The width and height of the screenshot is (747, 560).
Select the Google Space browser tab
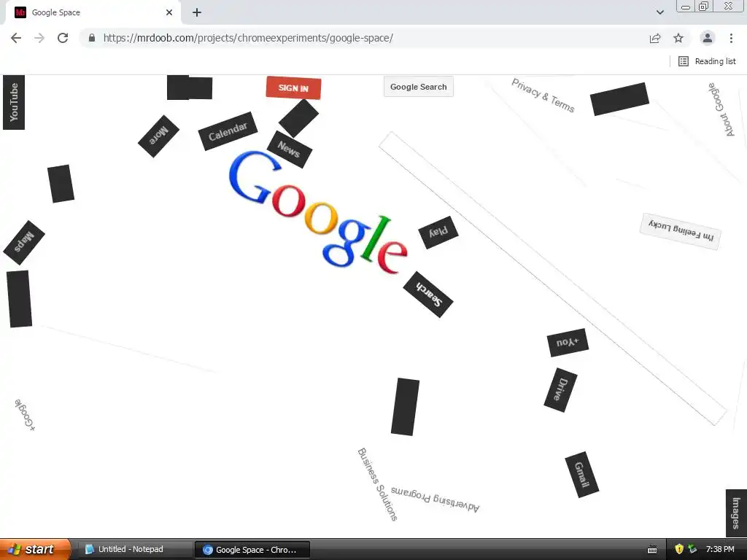[x=93, y=12]
